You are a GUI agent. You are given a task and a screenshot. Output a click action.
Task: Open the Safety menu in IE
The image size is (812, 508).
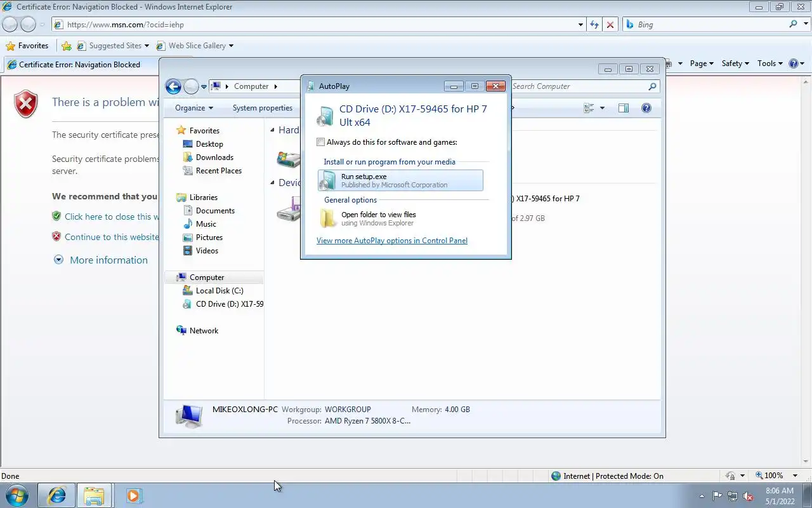735,63
